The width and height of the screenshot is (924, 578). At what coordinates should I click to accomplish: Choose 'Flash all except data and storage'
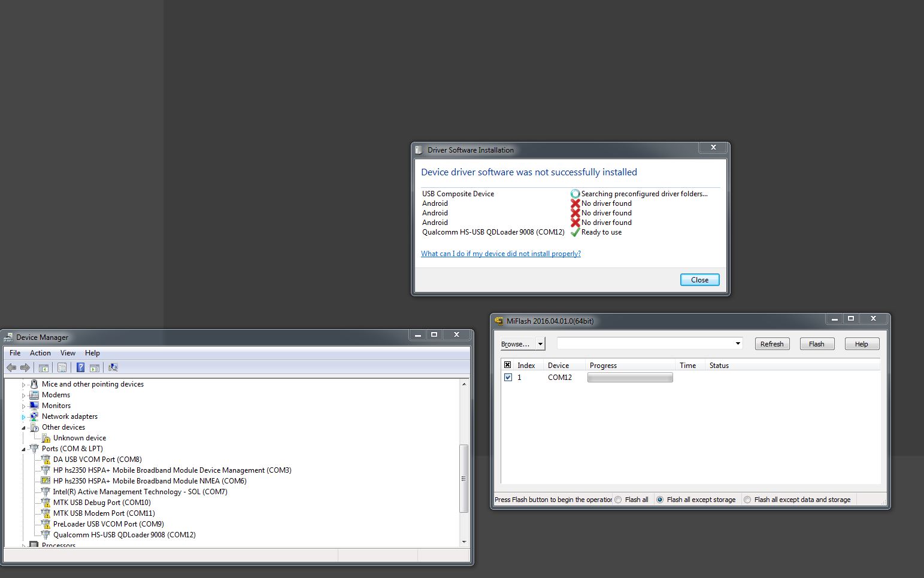pos(747,500)
